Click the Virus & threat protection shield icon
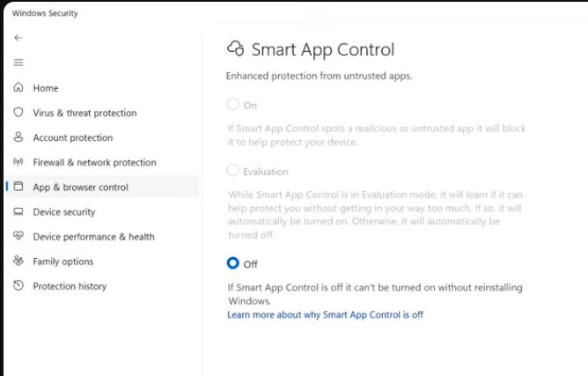 (18, 112)
